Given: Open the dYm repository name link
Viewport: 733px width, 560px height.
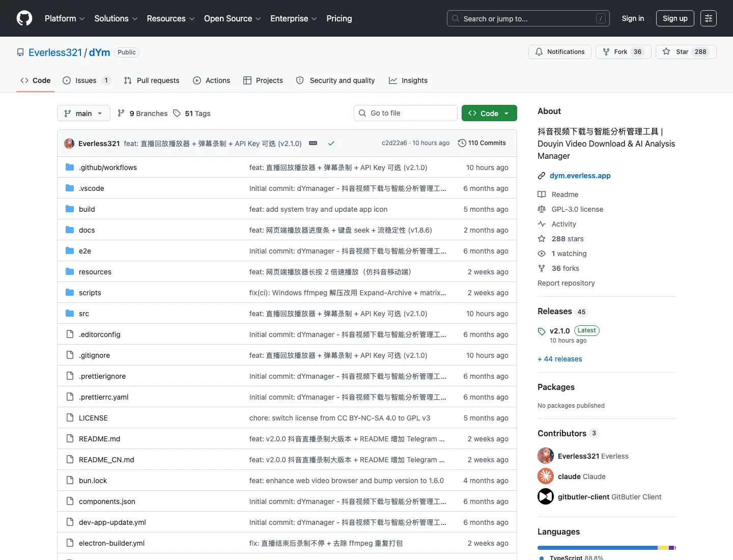Looking at the screenshot, I should [x=99, y=52].
